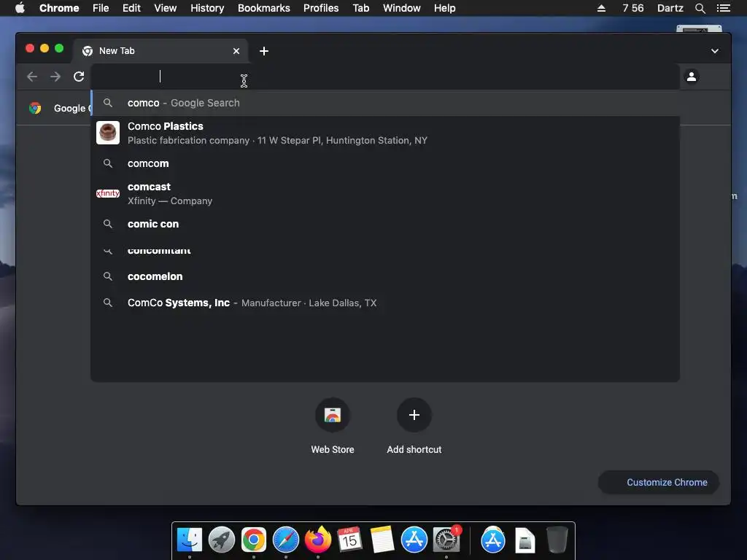Open Calendar icon showing 15
The width and height of the screenshot is (747, 560).
[349, 540]
